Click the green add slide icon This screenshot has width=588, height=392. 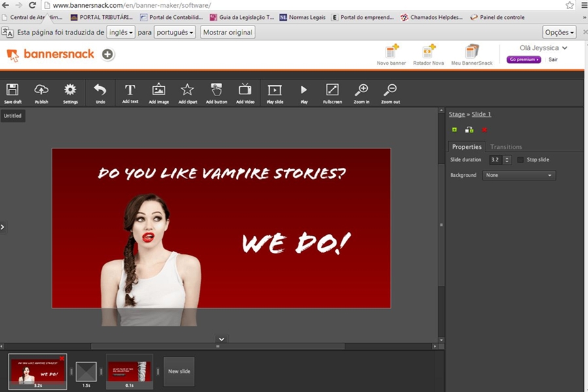(x=455, y=130)
